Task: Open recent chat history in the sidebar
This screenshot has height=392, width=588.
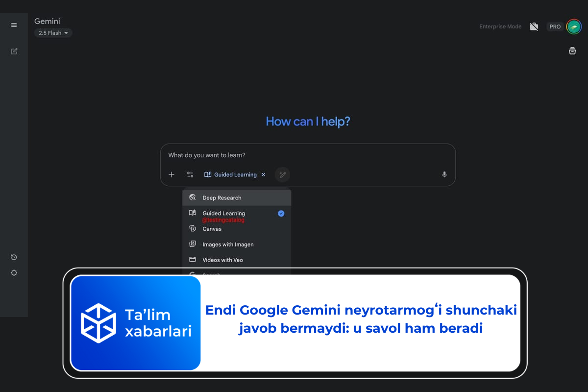Action: point(14,257)
